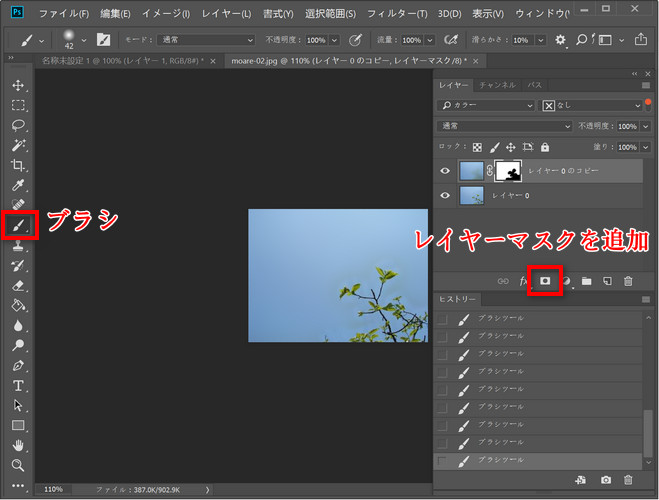Create new adjustment layer icon

click(x=567, y=281)
